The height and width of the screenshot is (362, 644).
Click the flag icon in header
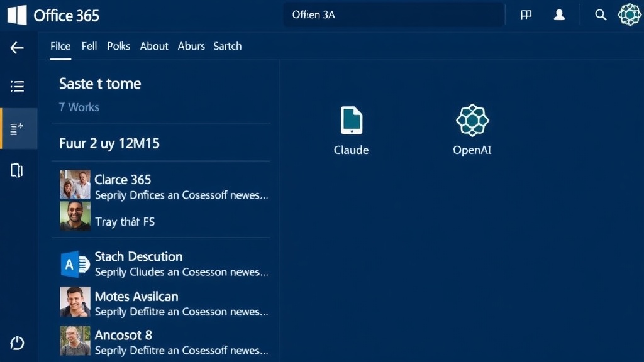(526, 15)
